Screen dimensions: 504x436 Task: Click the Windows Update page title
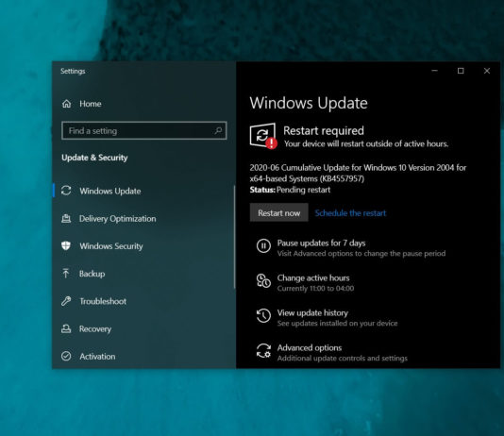[x=309, y=103]
